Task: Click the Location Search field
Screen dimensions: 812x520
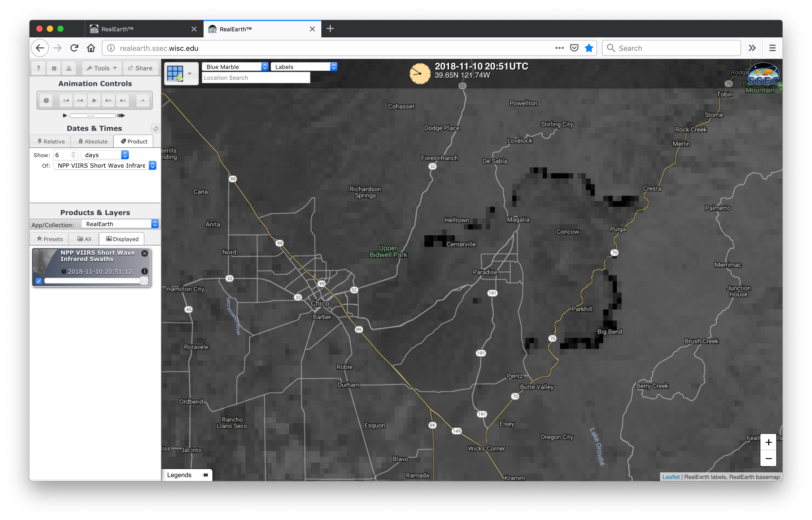Action: point(256,78)
